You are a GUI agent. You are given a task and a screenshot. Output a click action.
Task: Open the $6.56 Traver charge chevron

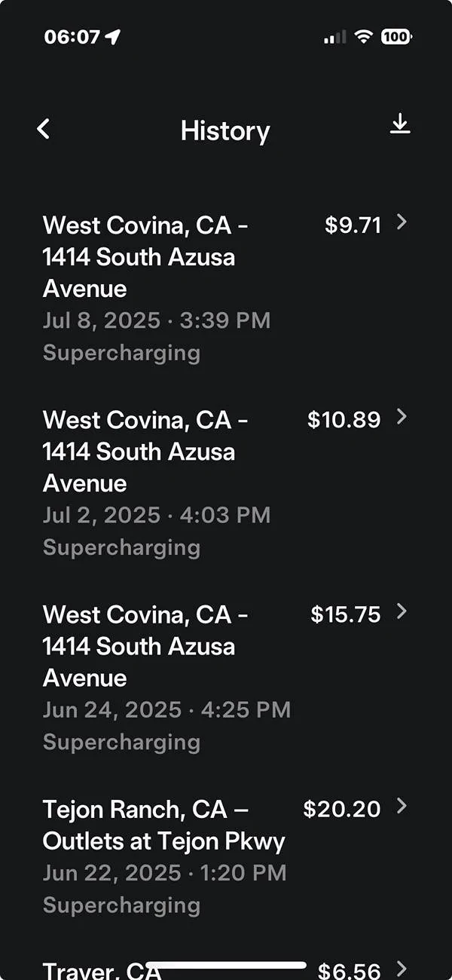point(402,969)
